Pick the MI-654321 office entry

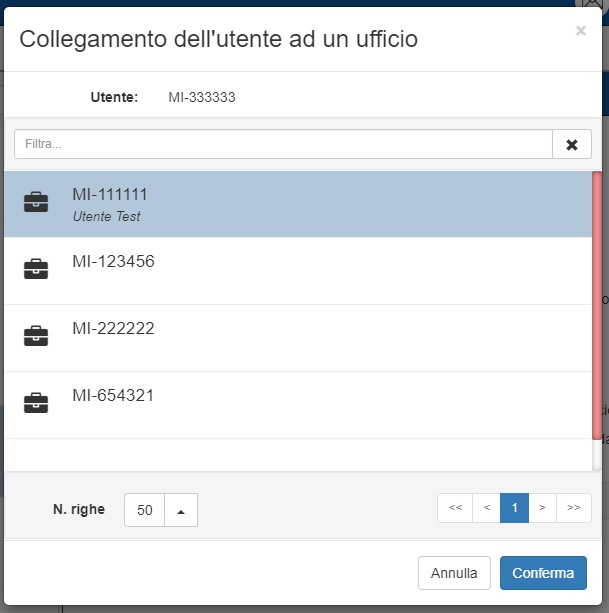click(x=300, y=404)
